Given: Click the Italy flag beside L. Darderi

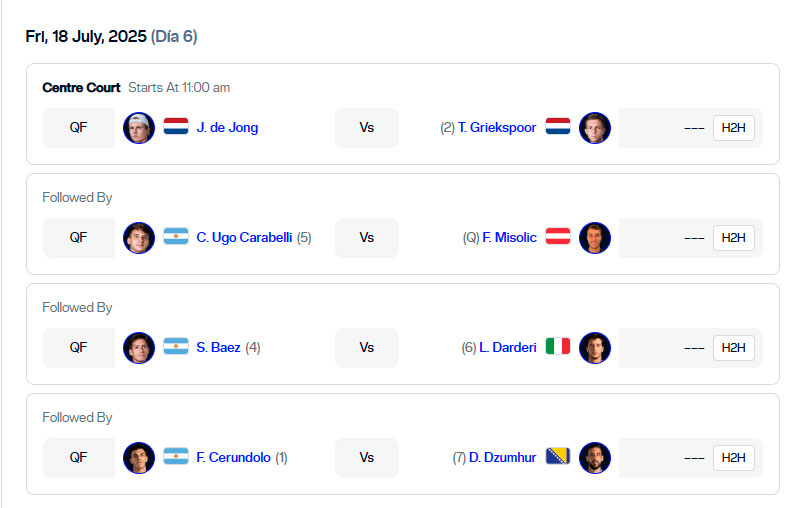Looking at the screenshot, I should [558, 346].
